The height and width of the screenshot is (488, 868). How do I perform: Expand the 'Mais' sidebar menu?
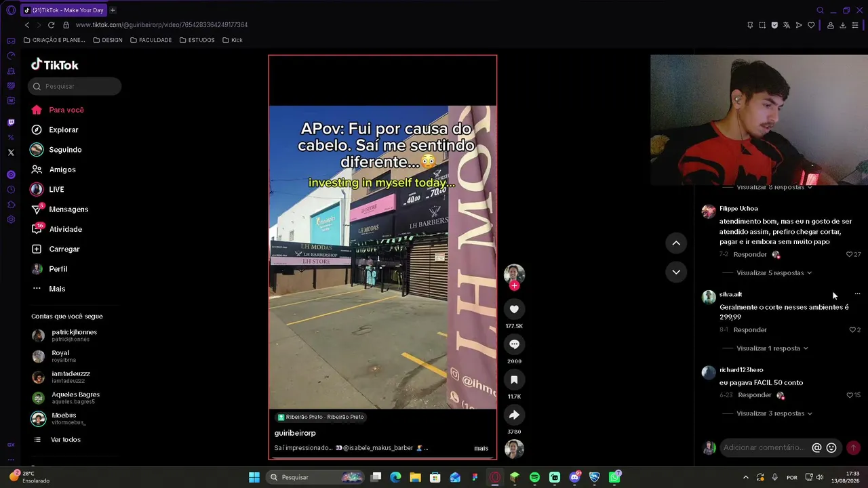click(x=57, y=289)
